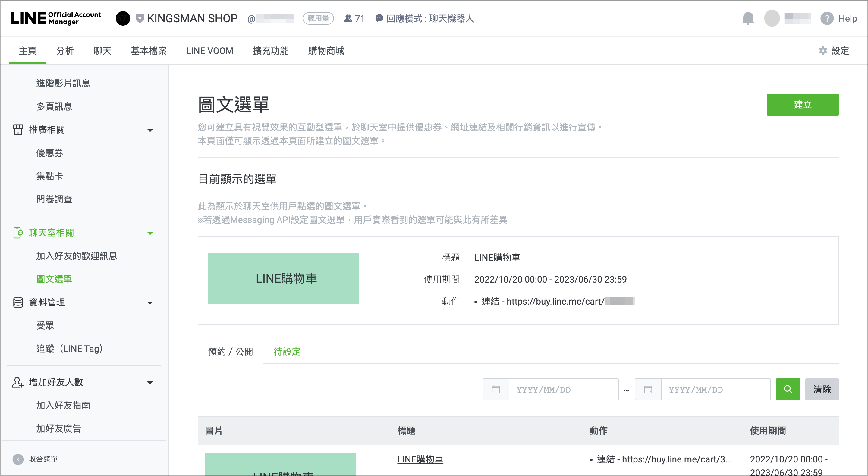This screenshot has width=868, height=476.
Task: Click the green search magnifier button
Action: click(788, 389)
